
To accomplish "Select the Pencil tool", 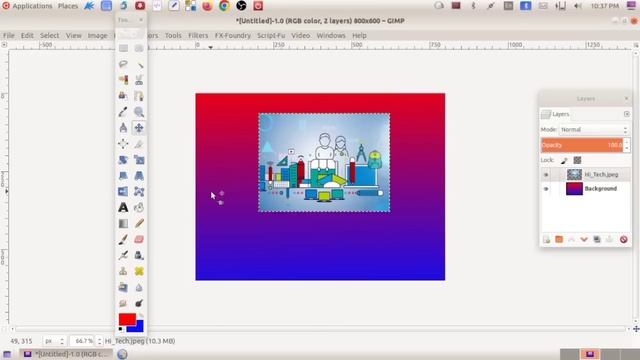I will point(139,223).
